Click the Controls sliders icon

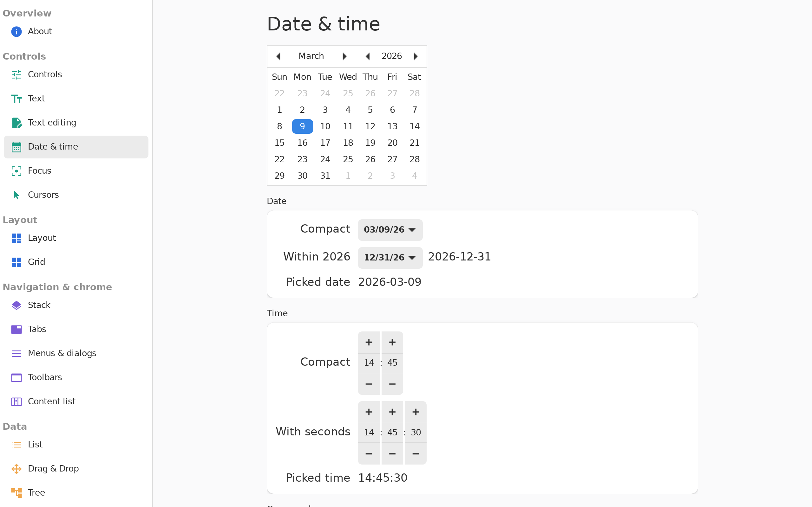pyautogui.click(x=16, y=74)
